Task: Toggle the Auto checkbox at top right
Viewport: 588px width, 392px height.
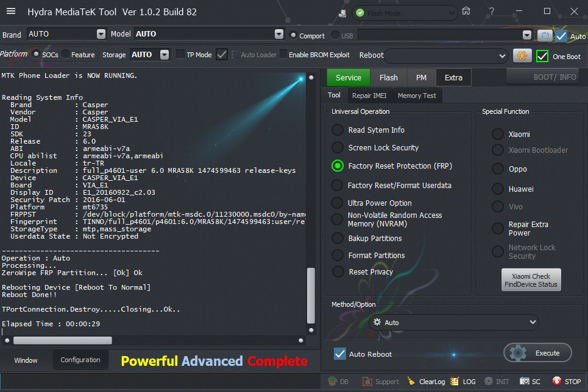Action: [x=561, y=36]
